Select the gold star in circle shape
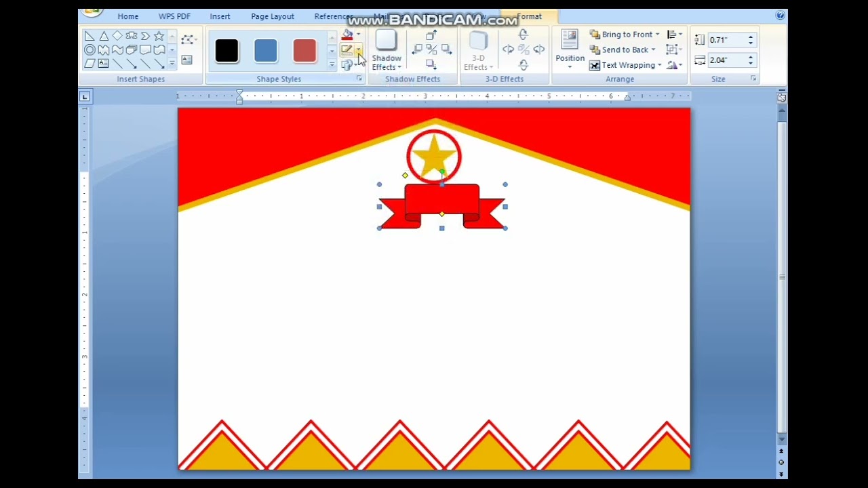The width and height of the screenshot is (868, 488). pos(434,157)
